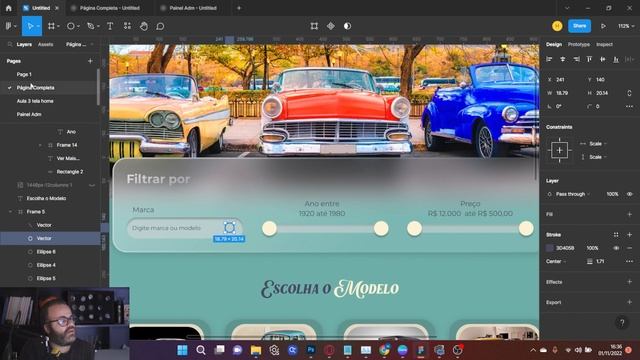
Task: Toggle layer visibility eye in Layer section
Action: point(629,194)
